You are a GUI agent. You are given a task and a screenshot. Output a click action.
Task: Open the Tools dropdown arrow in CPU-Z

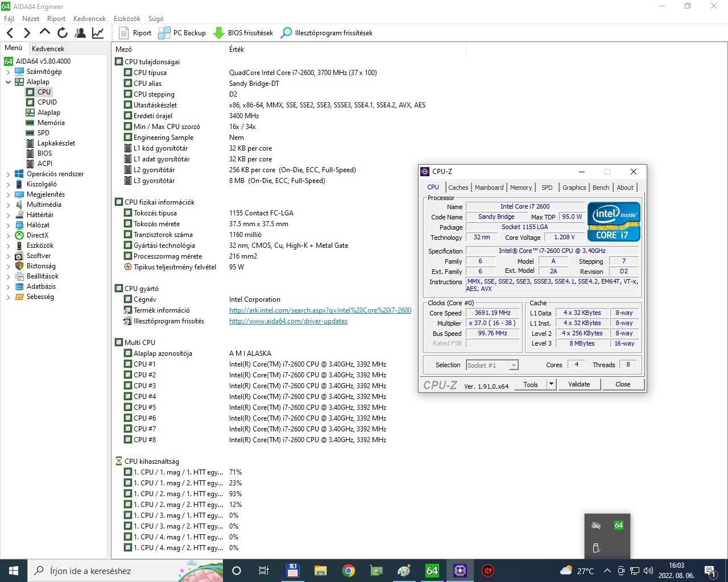551,384
